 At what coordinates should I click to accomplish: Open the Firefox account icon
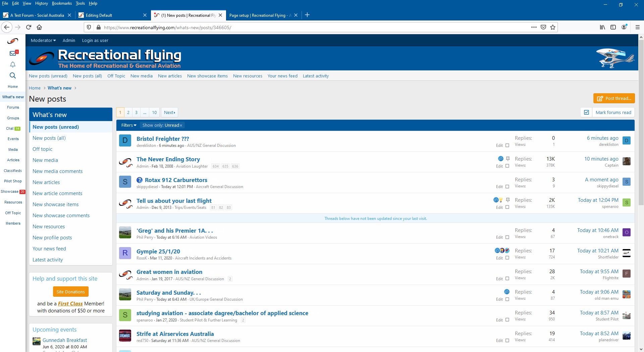pyautogui.click(x=624, y=27)
